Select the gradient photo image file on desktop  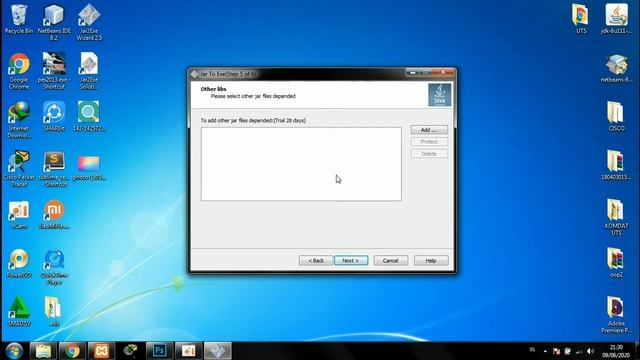click(89, 167)
